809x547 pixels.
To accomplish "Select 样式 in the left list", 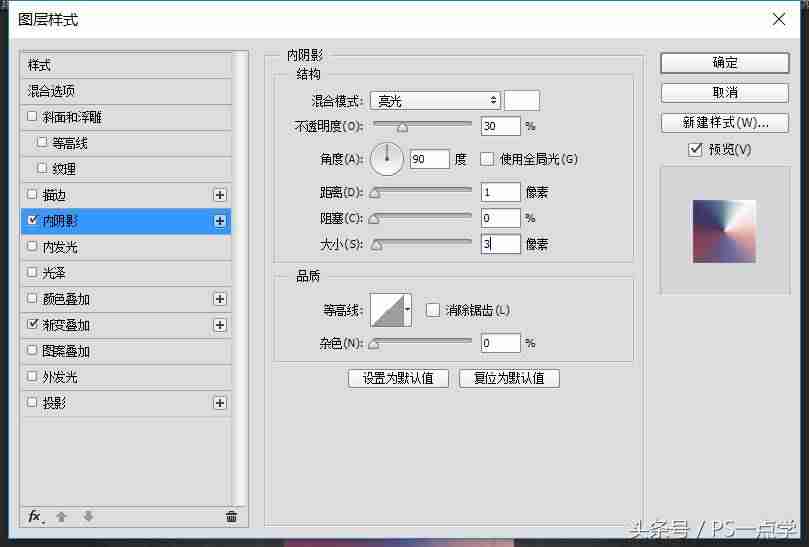I will coord(126,65).
